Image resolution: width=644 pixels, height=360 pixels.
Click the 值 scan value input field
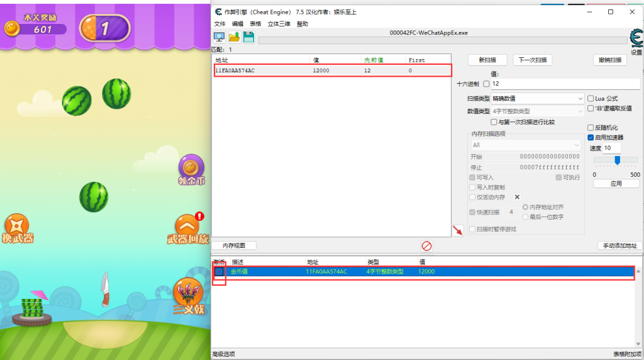pyautogui.click(x=565, y=84)
